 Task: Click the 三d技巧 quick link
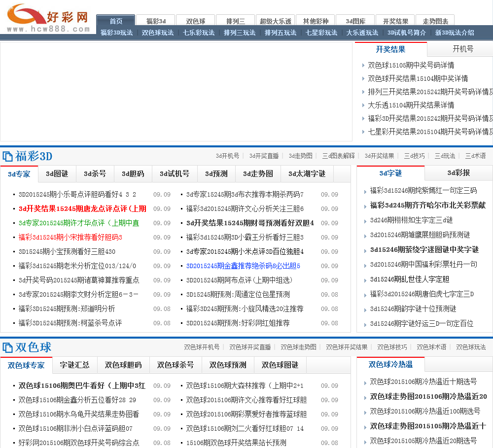pos(414,156)
